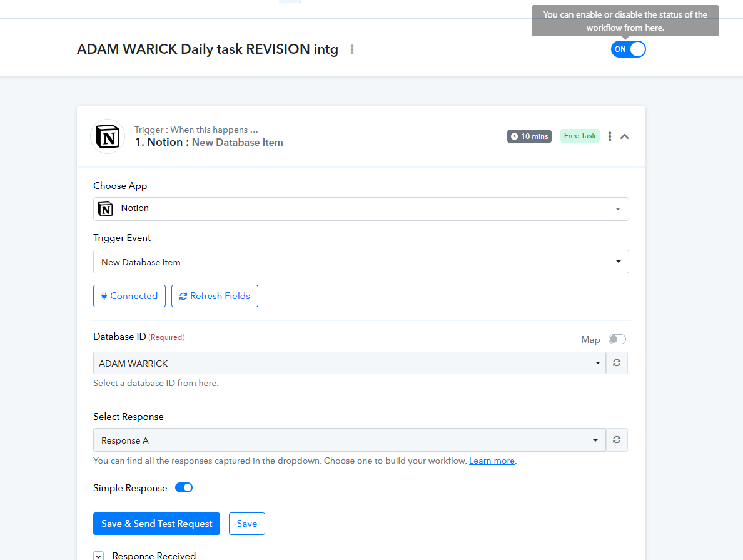Open workflow options menu beside title
The image size is (743, 560).
pyautogui.click(x=352, y=49)
